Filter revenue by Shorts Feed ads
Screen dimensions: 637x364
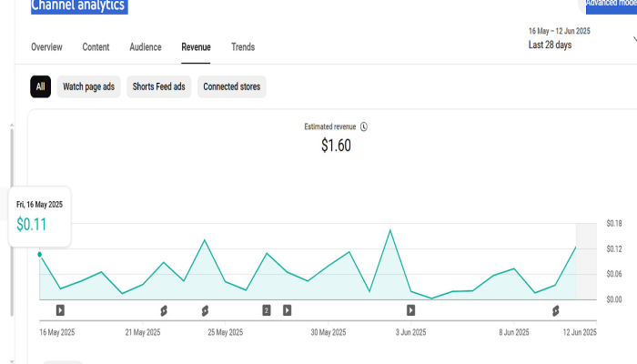[159, 86]
